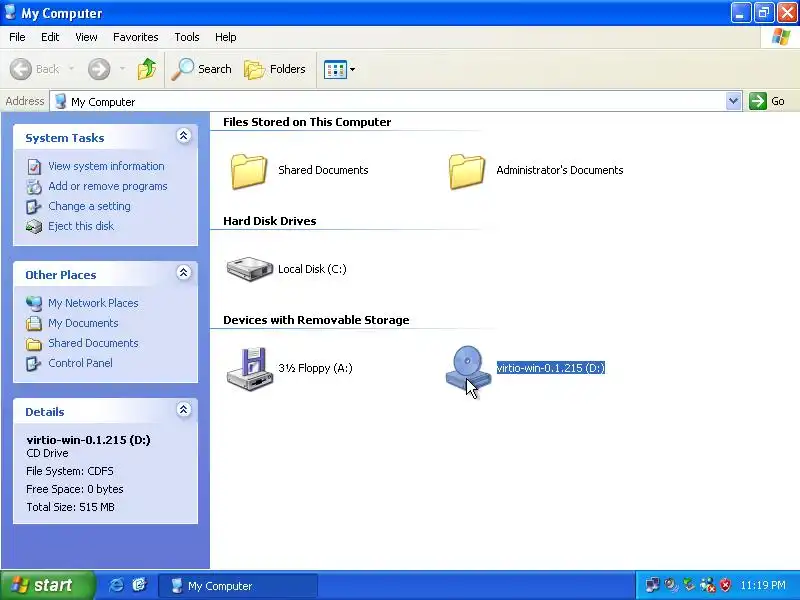Launch Internet Explorer from Quick Launch
The width and height of the screenshot is (800, 600).
point(116,585)
